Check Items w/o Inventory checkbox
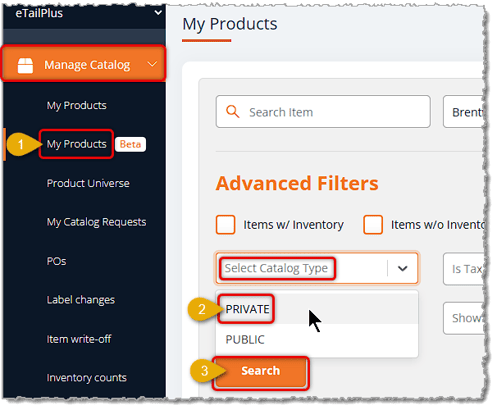 point(373,225)
